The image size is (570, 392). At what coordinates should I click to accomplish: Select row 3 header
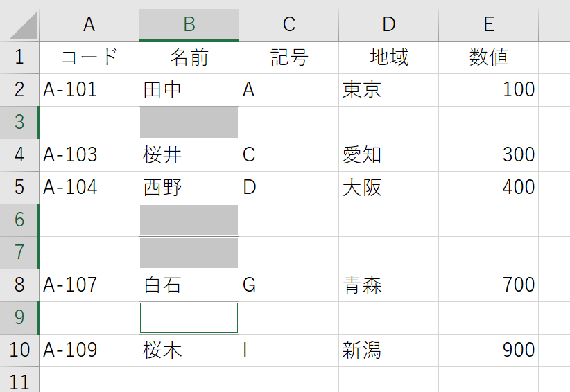[19, 123]
